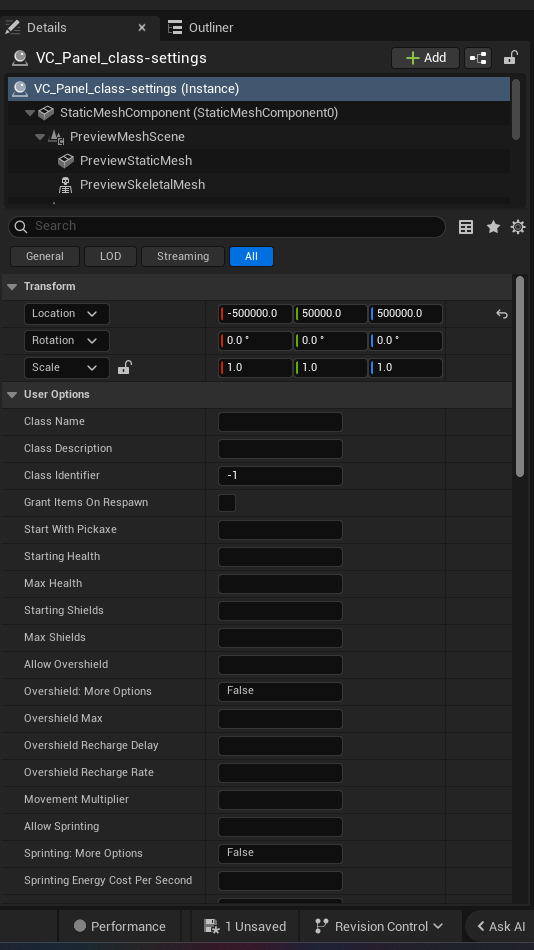Select VC_Panel_class-settings (Instance) row

259,88
